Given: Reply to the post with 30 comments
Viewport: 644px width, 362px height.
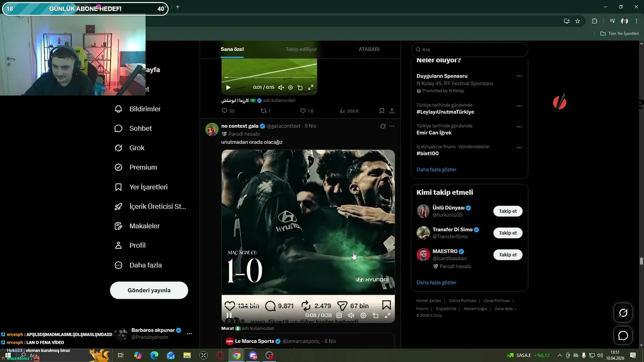Looking at the screenshot, I should click(x=228, y=111).
